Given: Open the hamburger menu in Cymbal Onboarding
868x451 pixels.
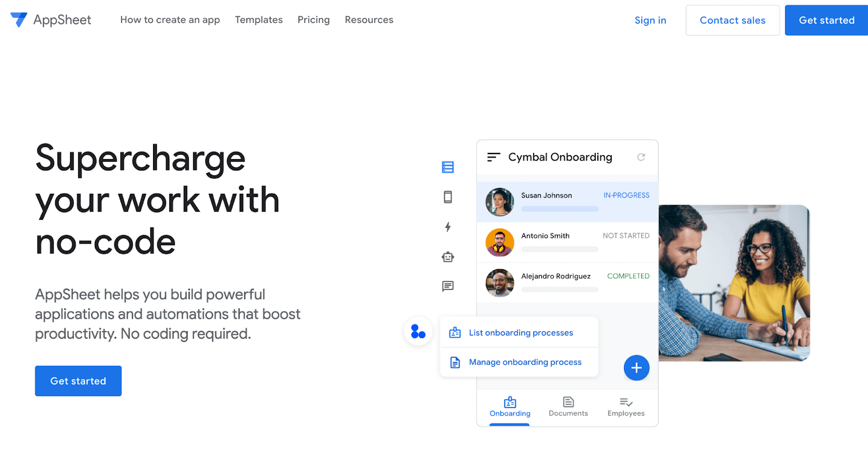Looking at the screenshot, I should click(x=493, y=157).
